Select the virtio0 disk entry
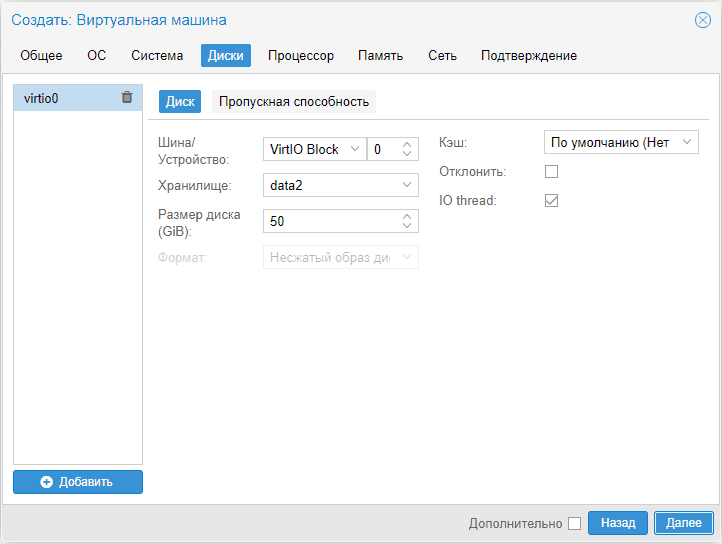 click(78, 98)
